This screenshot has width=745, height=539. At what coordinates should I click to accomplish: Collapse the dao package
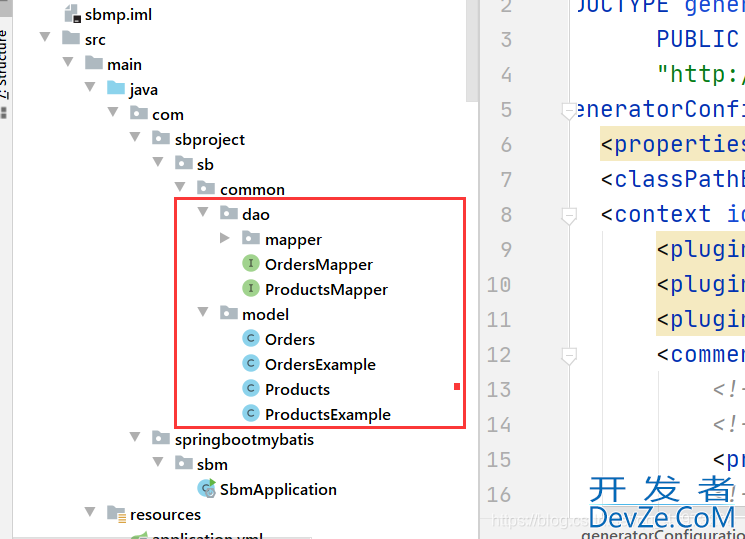click(x=203, y=212)
